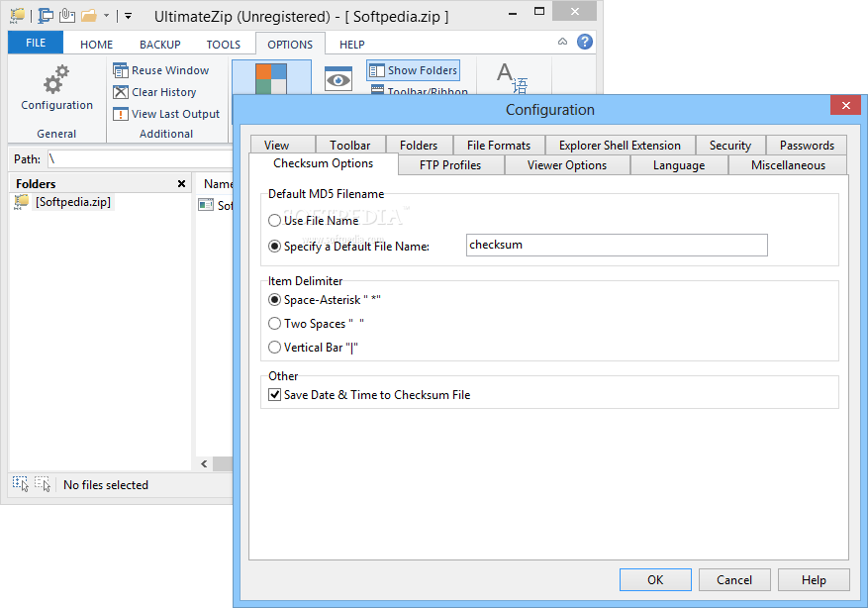
Task: Select the OPTIONS ribbon tab
Action: tap(290, 45)
